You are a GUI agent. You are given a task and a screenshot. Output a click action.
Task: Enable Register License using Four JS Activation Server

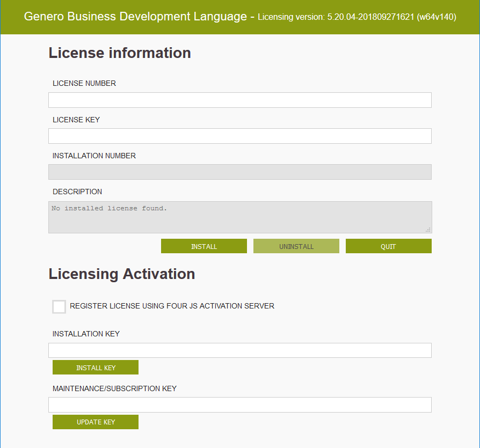pos(59,307)
